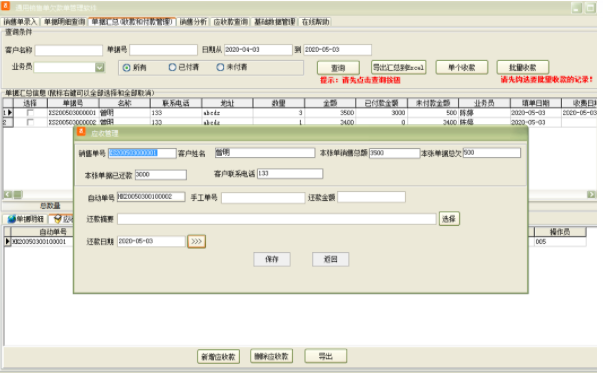
Task: Click the 返回 button in the dialog
Action: (x=331, y=259)
